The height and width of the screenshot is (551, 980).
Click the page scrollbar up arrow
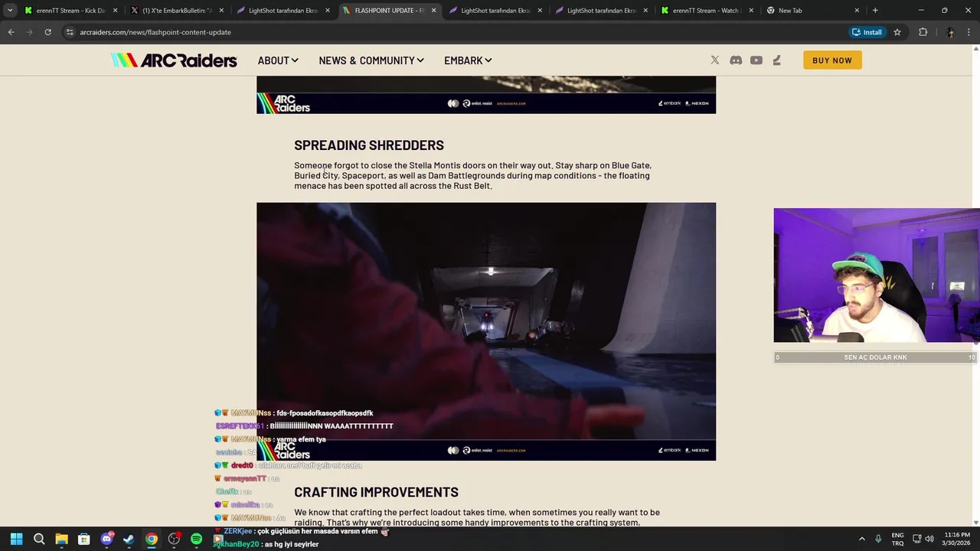(x=975, y=49)
